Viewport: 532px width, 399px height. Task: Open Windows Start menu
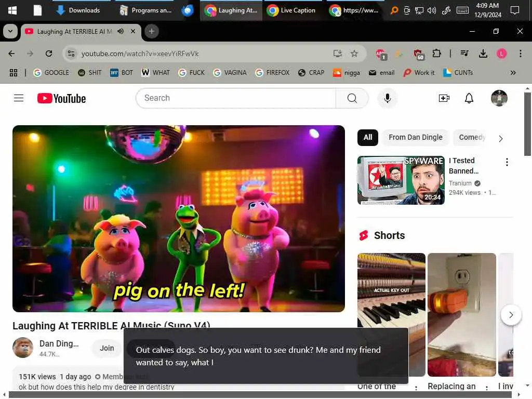[x=12, y=10]
